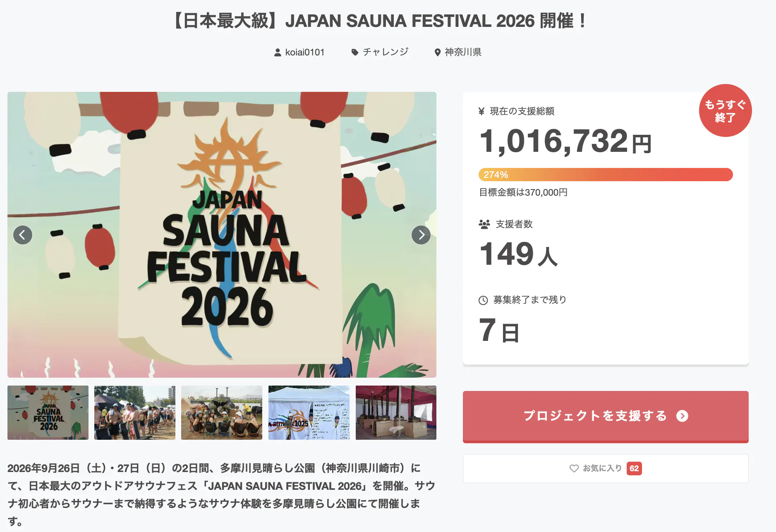This screenshot has width=776, height=532.
Task: Select the festival logo thumbnail
Action: pos(48,412)
